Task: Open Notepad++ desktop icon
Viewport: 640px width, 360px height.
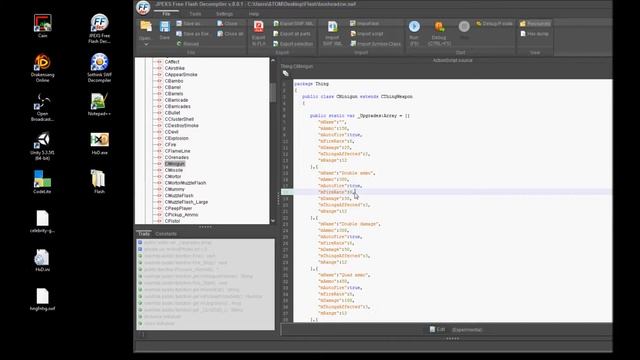Action: (x=99, y=104)
